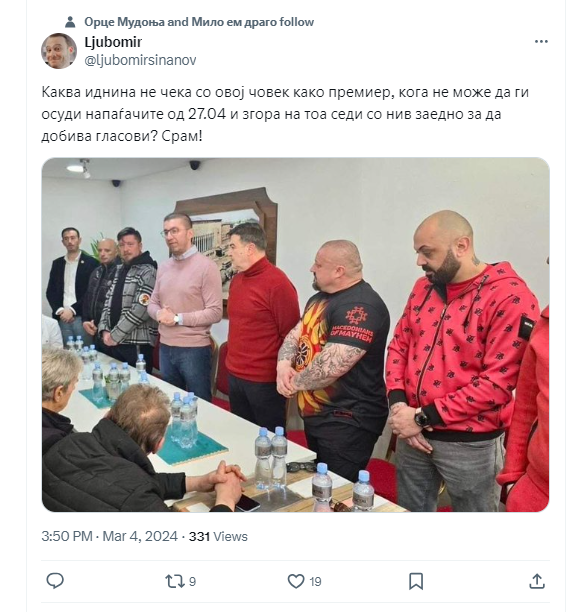
Task: Click the retweet arrows icon
Action: point(175,581)
